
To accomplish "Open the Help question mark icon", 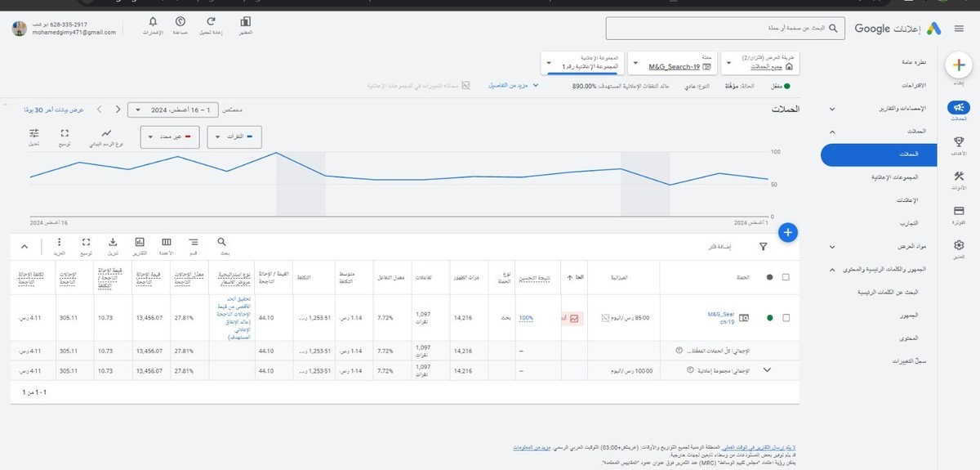I will pyautogui.click(x=180, y=21).
